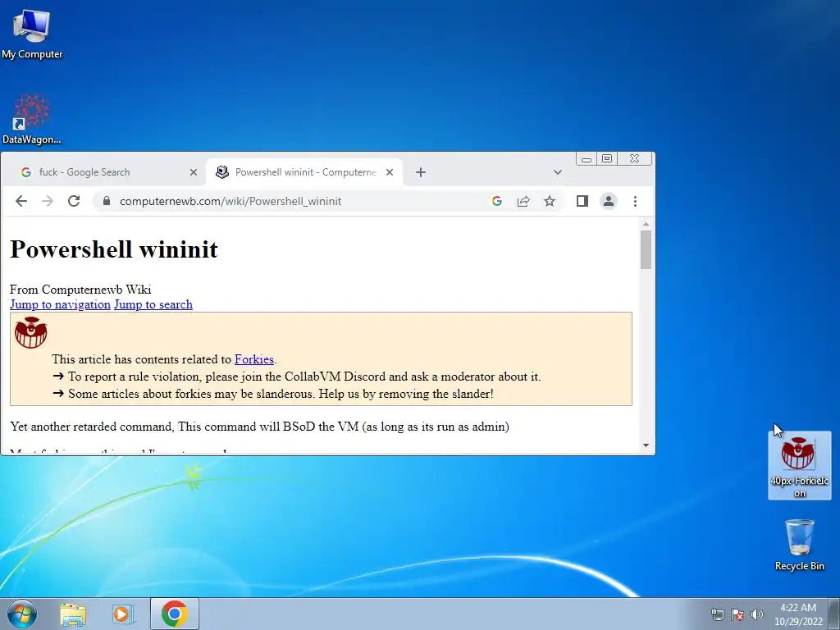The width and height of the screenshot is (840, 630).
Task: Open Windows Explorer from taskbar
Action: click(73, 614)
